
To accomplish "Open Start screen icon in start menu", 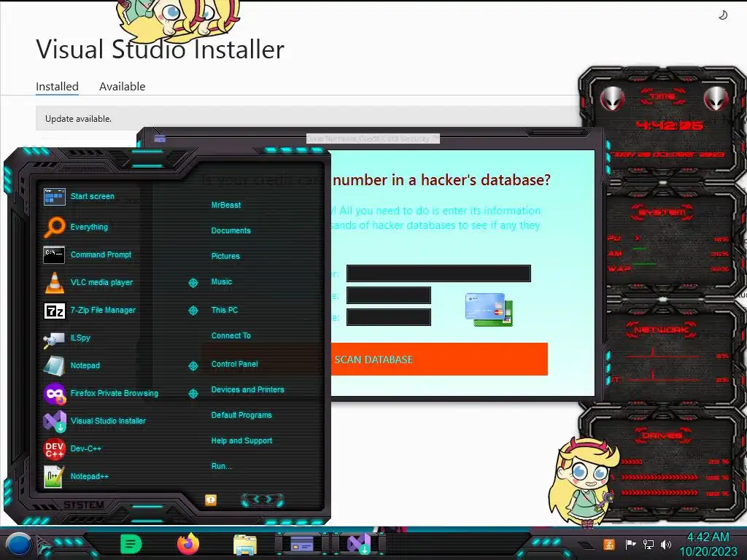I will click(54, 196).
